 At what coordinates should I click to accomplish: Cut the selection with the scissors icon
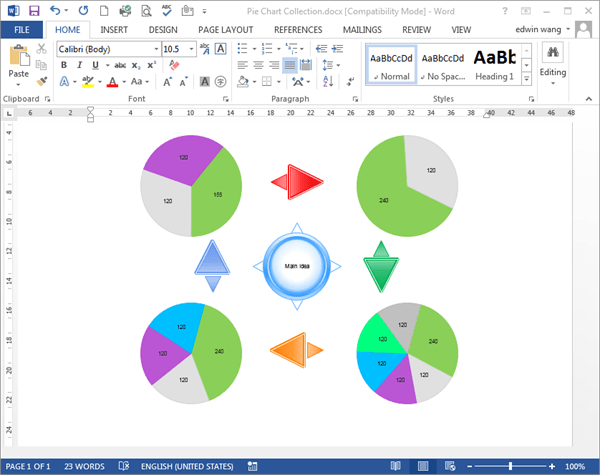click(41, 49)
